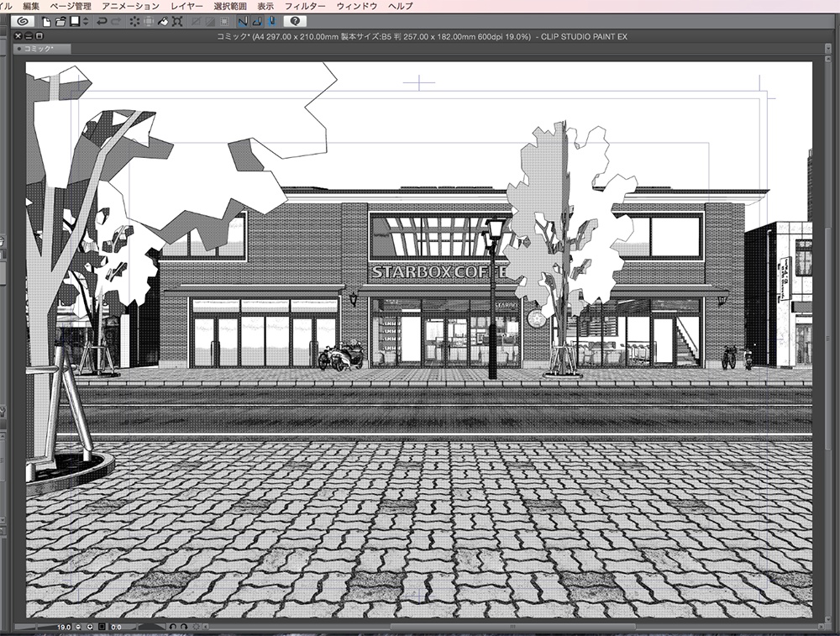Open the レイヤー menu
The height and width of the screenshot is (636, 840).
click(186, 6)
